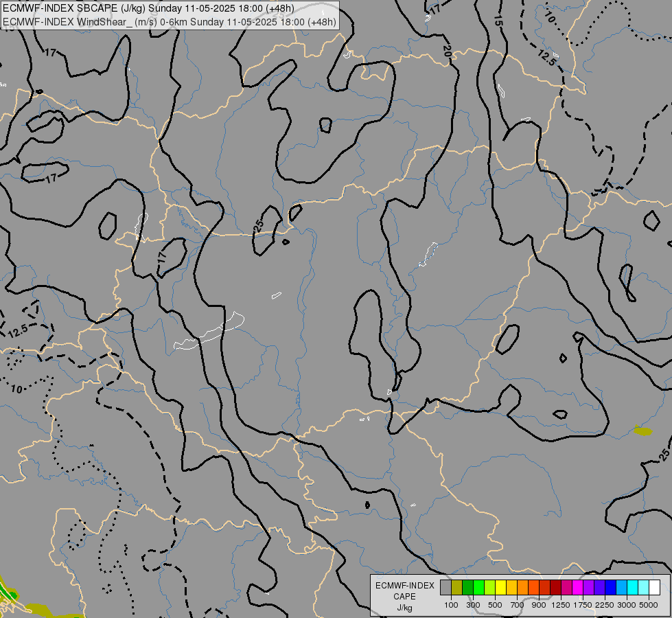
Task: Click the contour label 15 on map
Action: pos(497,21)
